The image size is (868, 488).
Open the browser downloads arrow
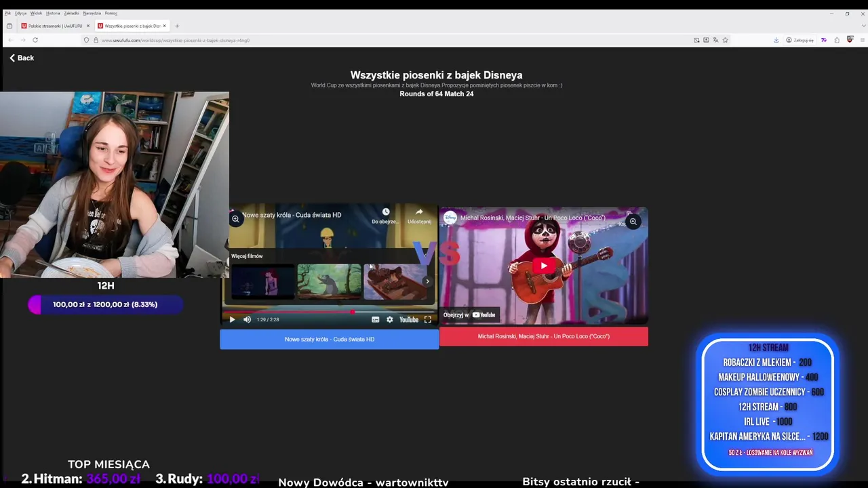(776, 40)
